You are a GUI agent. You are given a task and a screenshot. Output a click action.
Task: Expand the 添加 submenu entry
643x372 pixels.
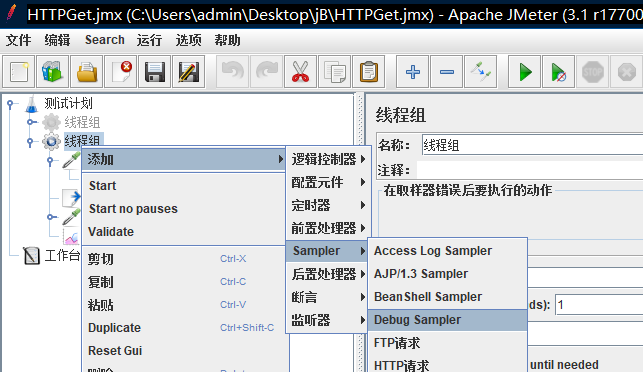coord(184,159)
